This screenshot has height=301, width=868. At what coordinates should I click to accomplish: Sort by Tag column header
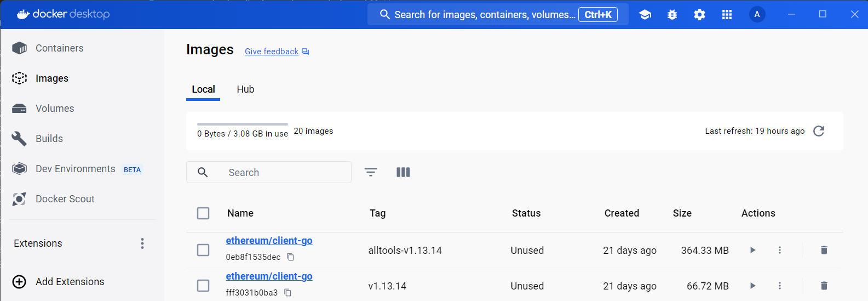[x=377, y=213]
